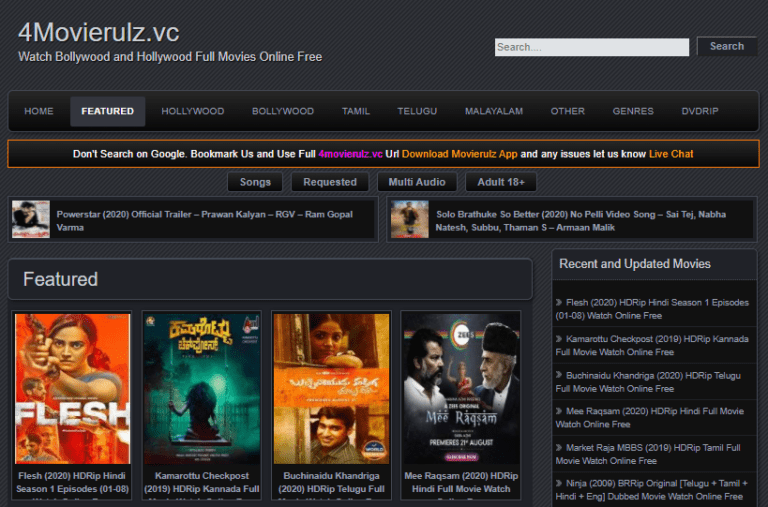The image size is (768, 507).
Task: Click arrow icon beside Flesh sidebar entry
Action: 559,302
